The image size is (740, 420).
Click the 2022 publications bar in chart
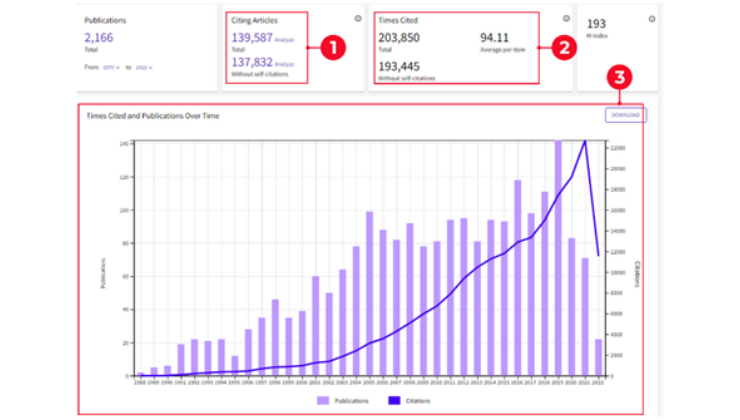(x=598, y=358)
